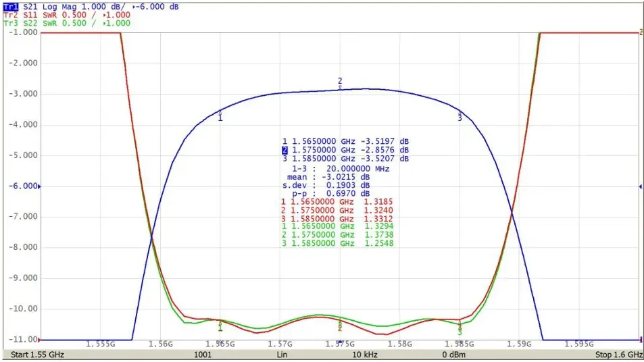Select the highlighted Tr1 trace label
This screenshot has height=362, width=644.
tap(11, 7)
